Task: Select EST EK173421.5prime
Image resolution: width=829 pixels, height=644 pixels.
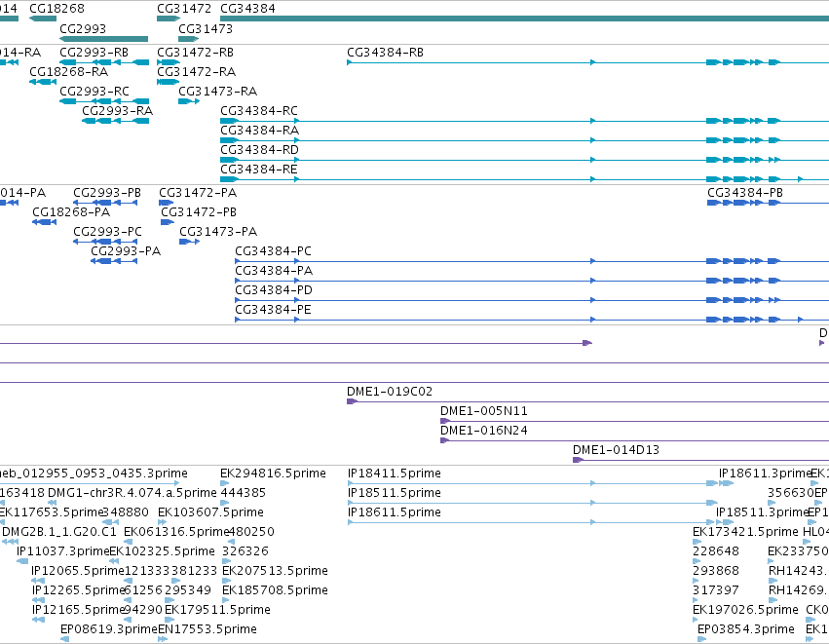Action: coord(745,532)
